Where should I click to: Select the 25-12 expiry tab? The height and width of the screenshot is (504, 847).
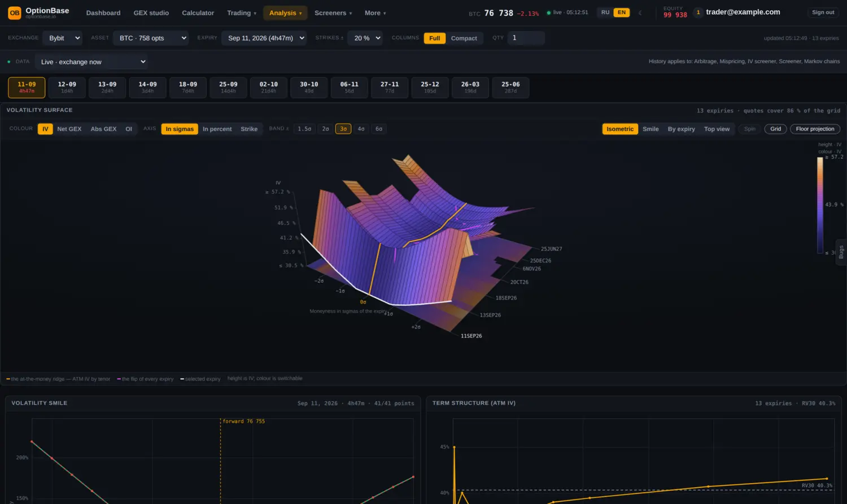point(430,87)
